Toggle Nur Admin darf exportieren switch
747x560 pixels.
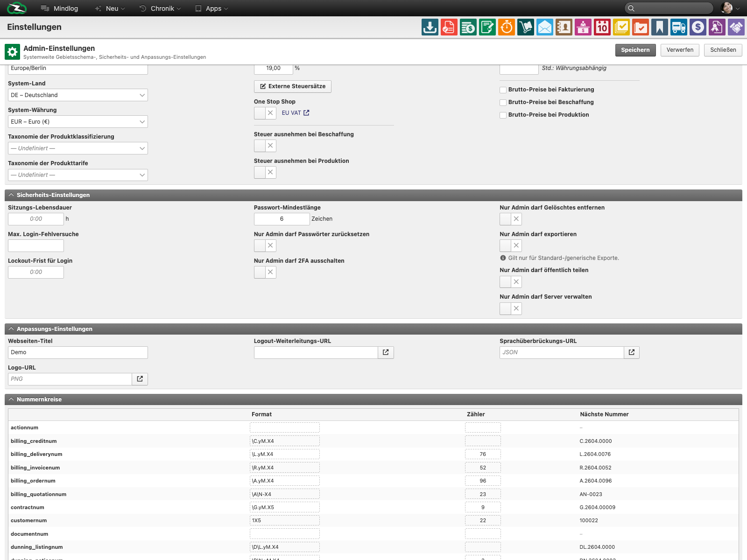pos(511,245)
